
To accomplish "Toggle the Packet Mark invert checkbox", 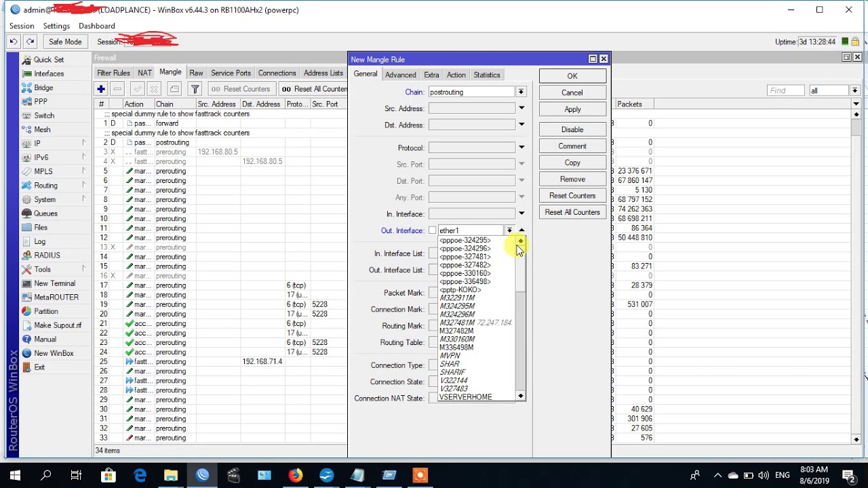I will pyautogui.click(x=432, y=293).
